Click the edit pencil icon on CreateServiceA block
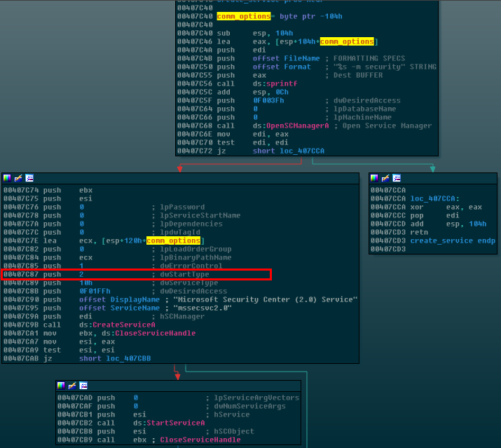This screenshot has height=448, width=501. pos(18,178)
